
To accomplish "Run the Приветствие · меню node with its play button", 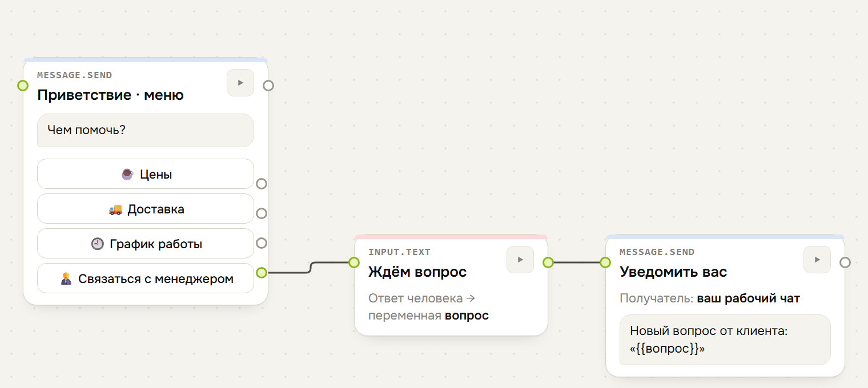I will pos(240,83).
